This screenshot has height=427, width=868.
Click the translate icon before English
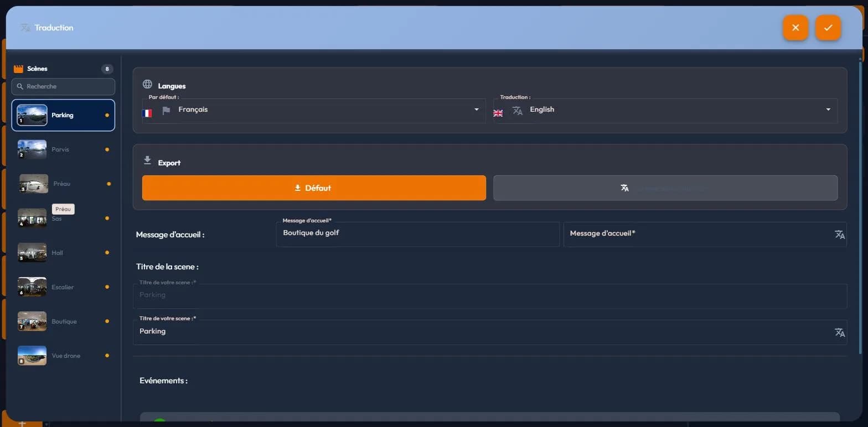[x=518, y=110]
